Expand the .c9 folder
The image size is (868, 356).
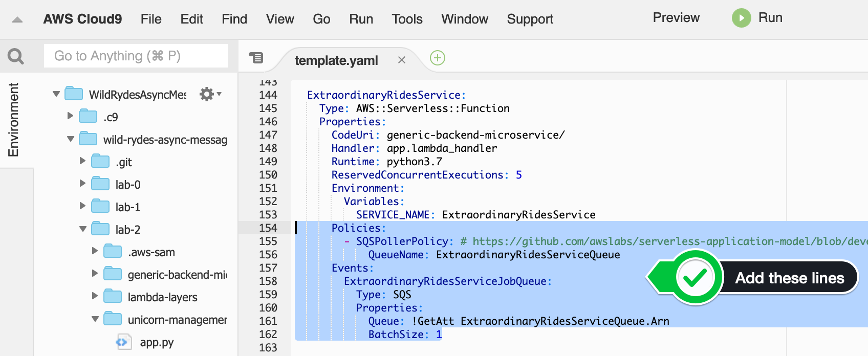tap(70, 116)
